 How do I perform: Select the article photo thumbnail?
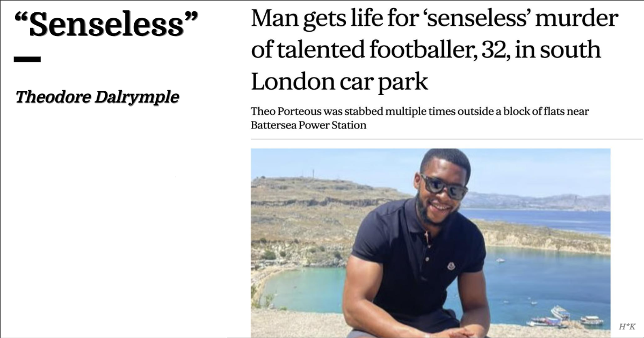[430, 243]
